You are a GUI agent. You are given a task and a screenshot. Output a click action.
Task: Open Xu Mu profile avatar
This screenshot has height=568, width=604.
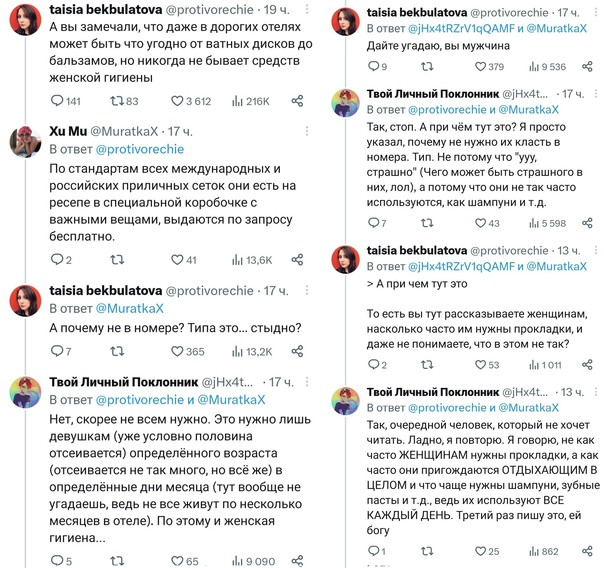pos(25,142)
